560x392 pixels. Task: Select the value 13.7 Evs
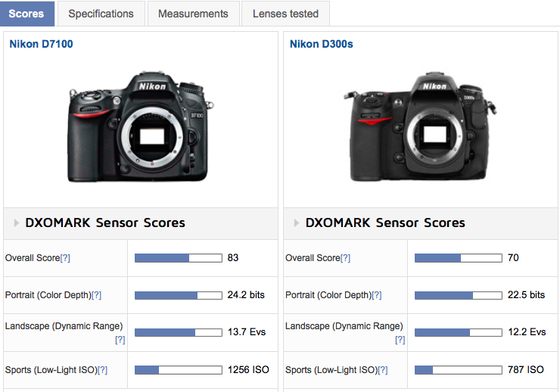pyautogui.click(x=247, y=332)
